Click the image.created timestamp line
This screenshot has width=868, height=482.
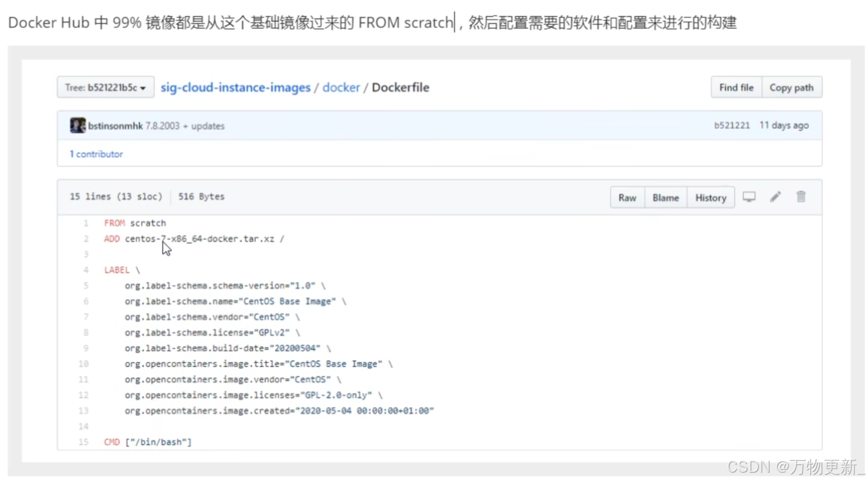279,410
